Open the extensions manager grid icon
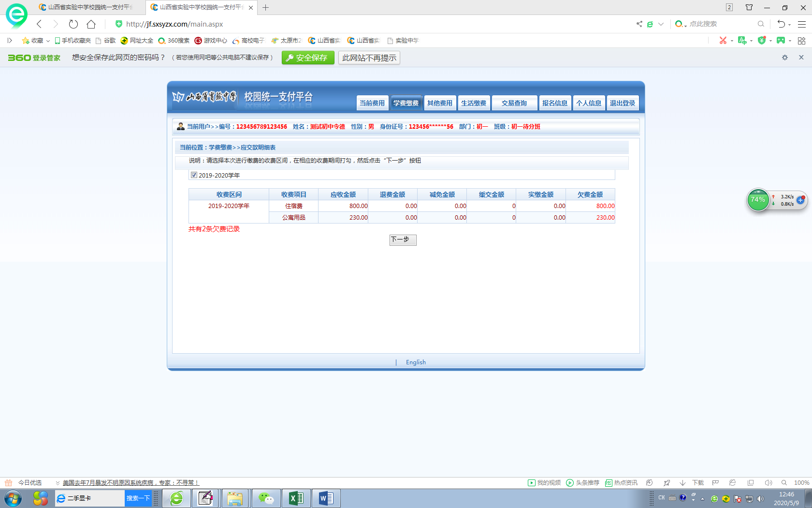 pyautogui.click(x=801, y=41)
